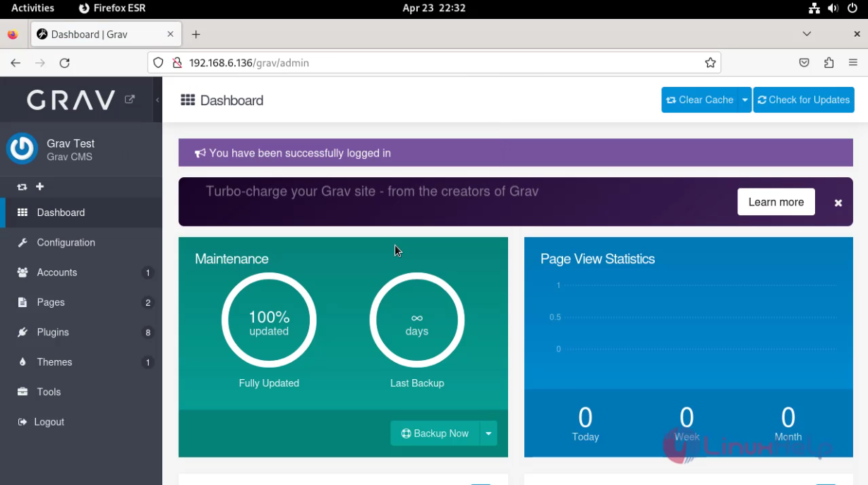868x485 pixels.
Task: Dismiss the Turbo-charge banner with the X
Action: click(x=838, y=203)
